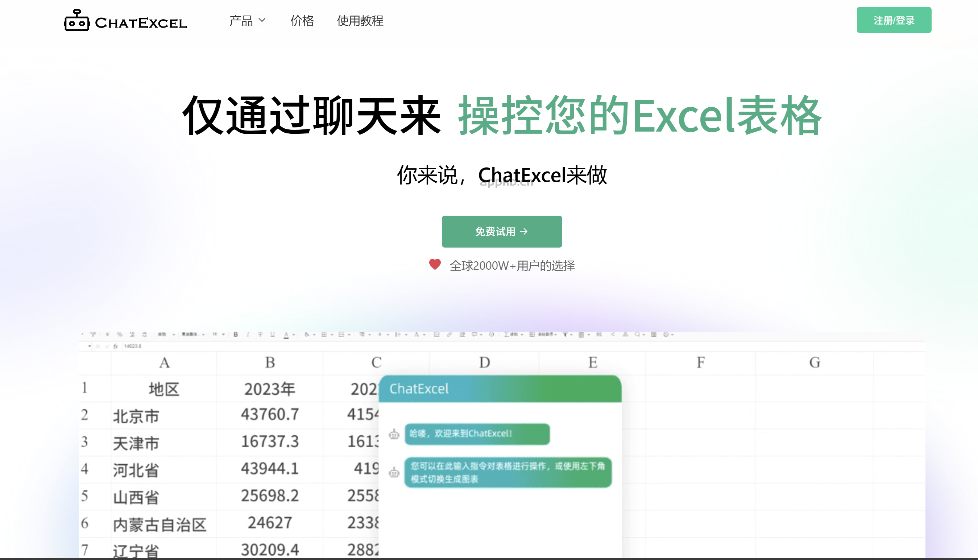Image resolution: width=978 pixels, height=560 pixels.
Task: Click the red heart icon
Action: pyautogui.click(x=435, y=264)
